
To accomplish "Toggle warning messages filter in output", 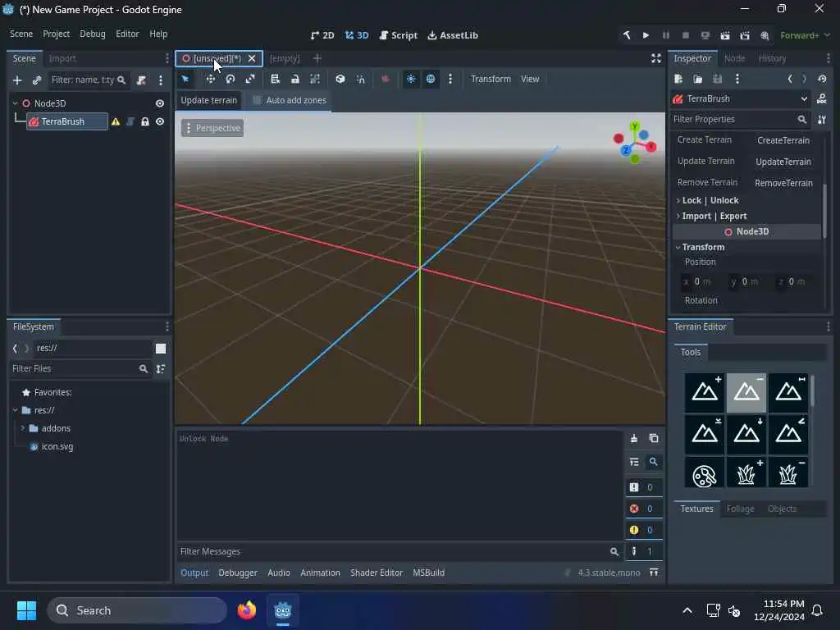I will click(644, 530).
